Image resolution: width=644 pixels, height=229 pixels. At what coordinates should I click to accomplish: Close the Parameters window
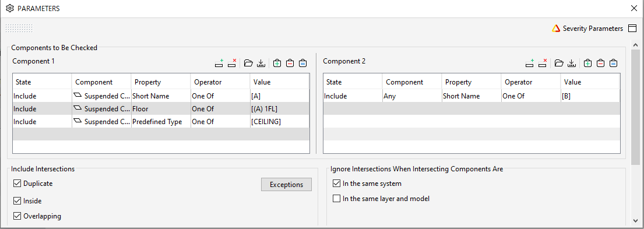click(x=634, y=8)
